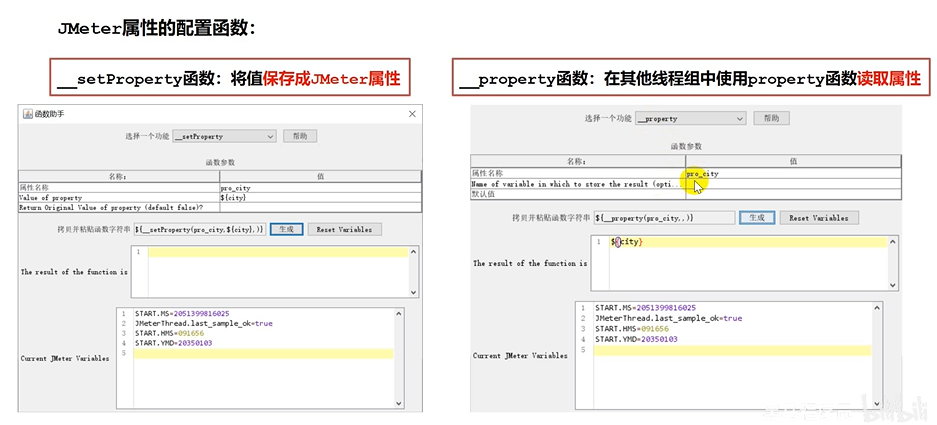Screen dimensions: 937x425
Task: Open the __setProperty function dropdown
Action: pyautogui.click(x=225, y=136)
